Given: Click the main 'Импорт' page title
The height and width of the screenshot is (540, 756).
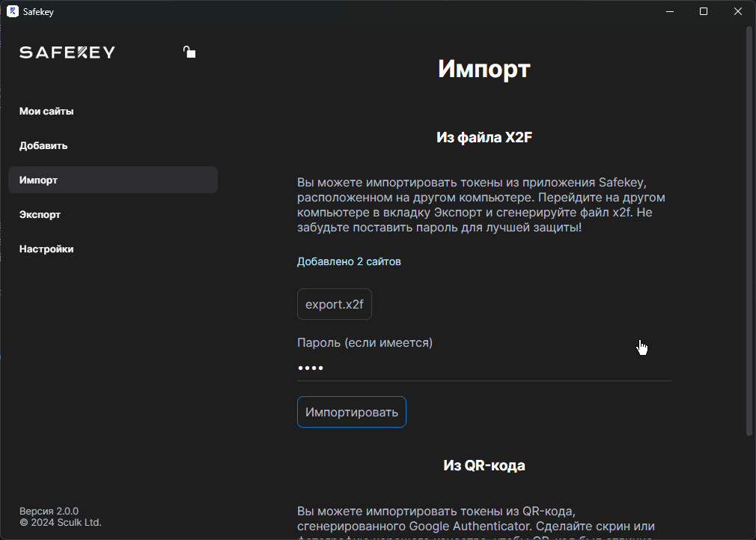Looking at the screenshot, I should tap(484, 68).
